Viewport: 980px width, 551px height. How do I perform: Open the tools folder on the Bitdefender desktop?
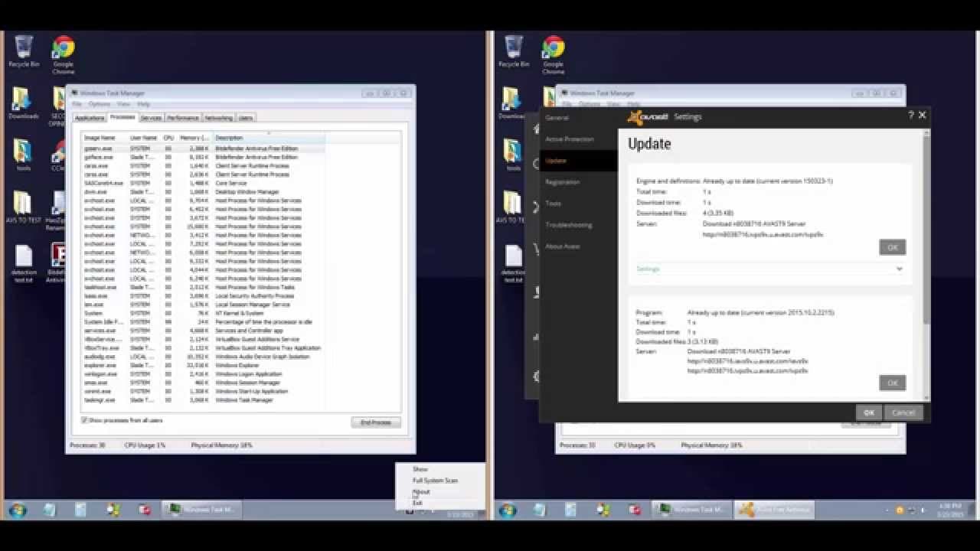[24, 155]
